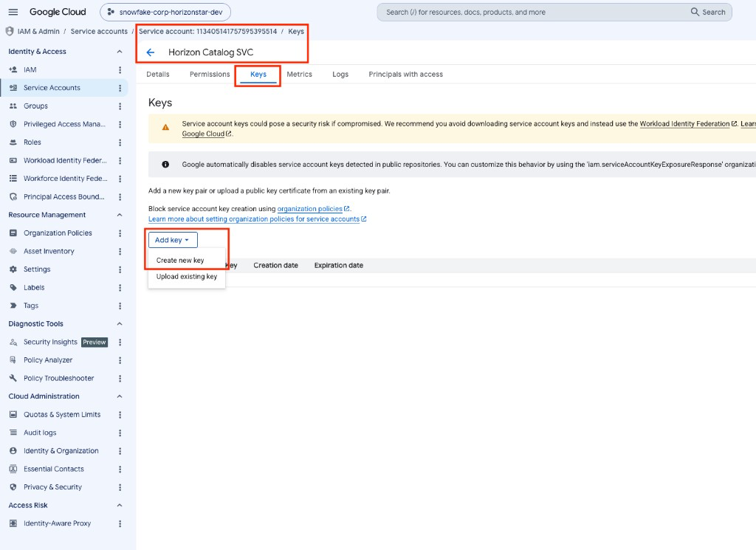The width and height of the screenshot is (756, 550).
Task: Click the Identity & Organization icon
Action: 13,450
